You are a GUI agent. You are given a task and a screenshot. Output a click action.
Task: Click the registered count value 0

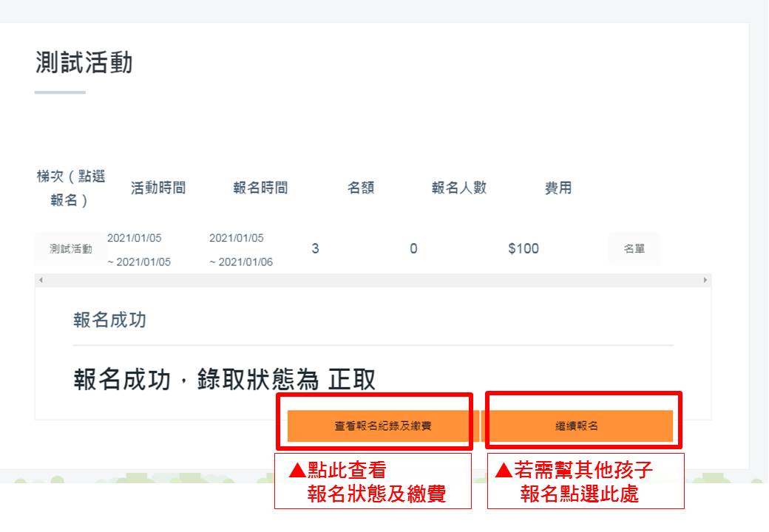[x=413, y=249]
